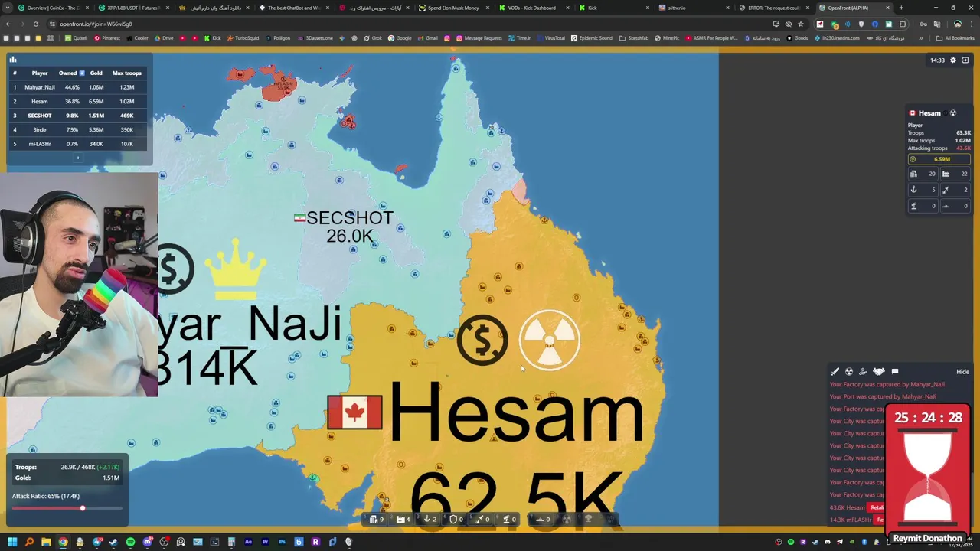980x551 pixels.
Task: Open the Epidemic Sound bookmark
Action: point(592,38)
